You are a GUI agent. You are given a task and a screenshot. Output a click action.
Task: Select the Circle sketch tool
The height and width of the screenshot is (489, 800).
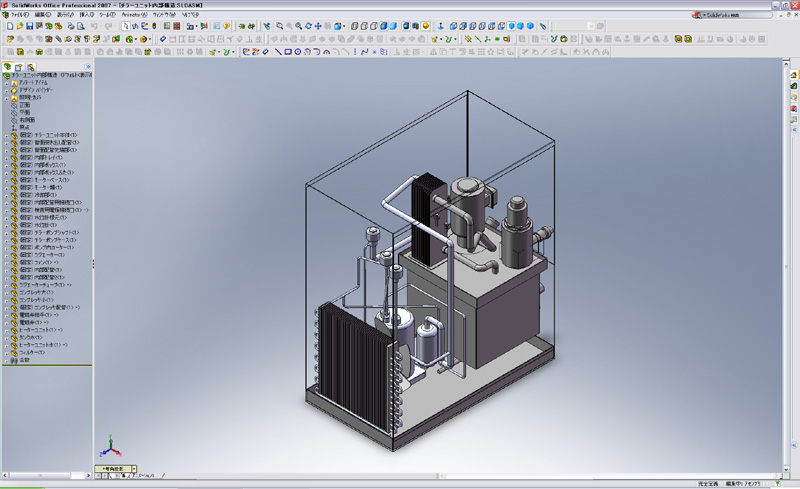point(299,51)
